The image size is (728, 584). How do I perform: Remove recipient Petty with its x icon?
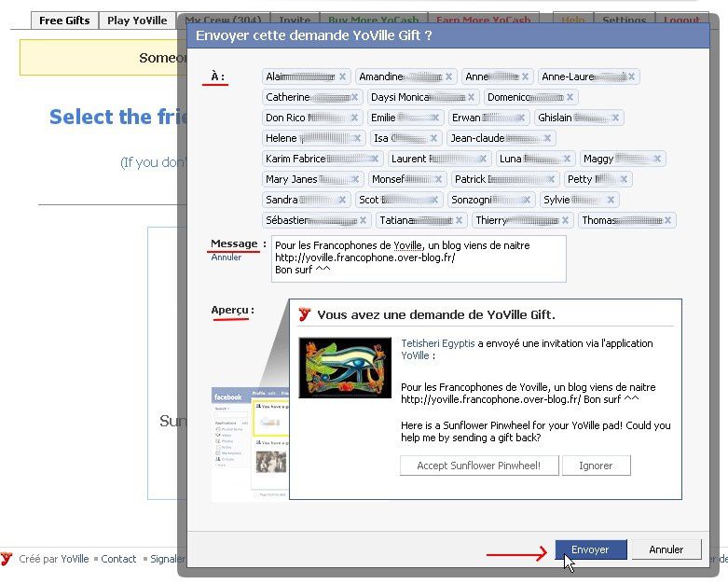click(624, 179)
